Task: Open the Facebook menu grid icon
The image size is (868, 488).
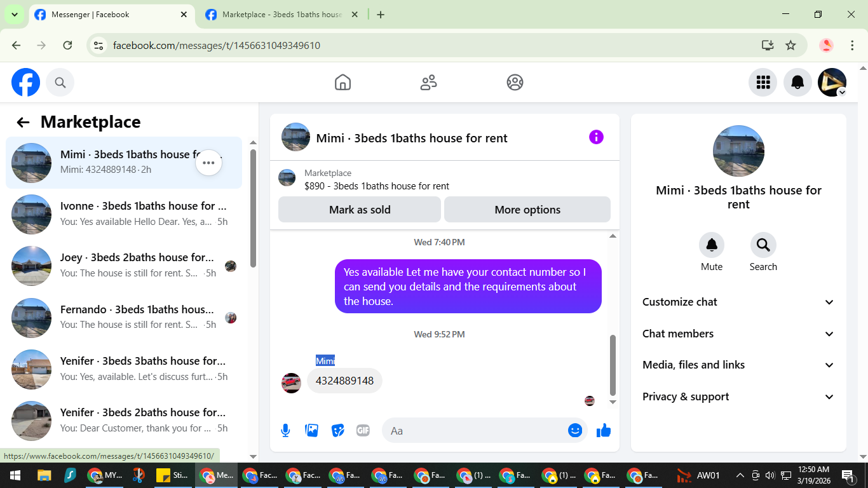Action: [x=763, y=83]
